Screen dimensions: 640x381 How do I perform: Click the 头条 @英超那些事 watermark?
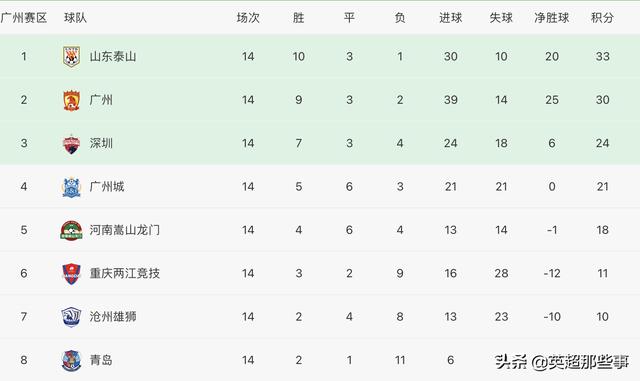pos(562,361)
